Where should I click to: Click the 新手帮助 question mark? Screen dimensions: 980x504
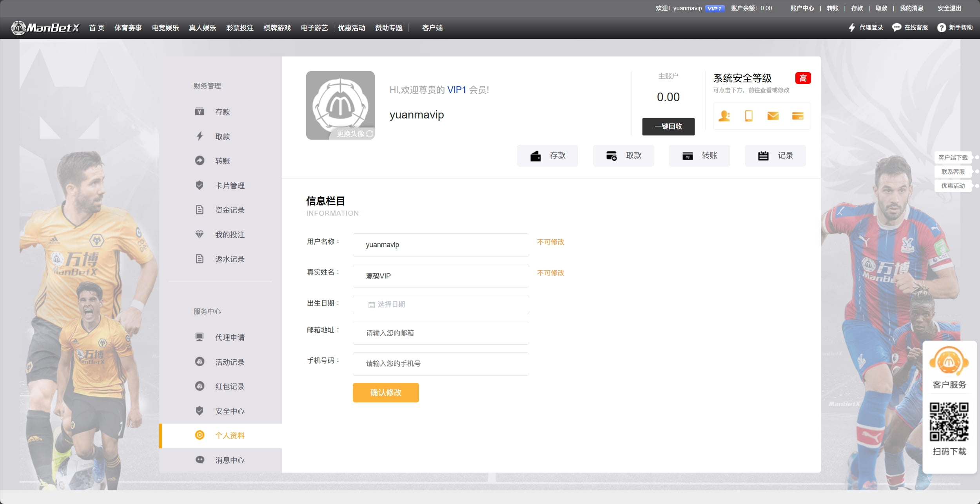click(942, 28)
